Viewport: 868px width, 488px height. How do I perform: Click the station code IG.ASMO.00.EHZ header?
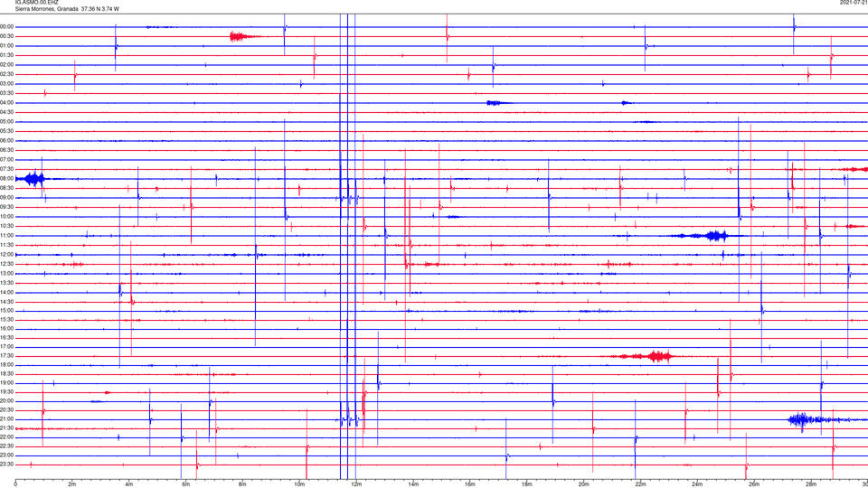coord(36,2)
